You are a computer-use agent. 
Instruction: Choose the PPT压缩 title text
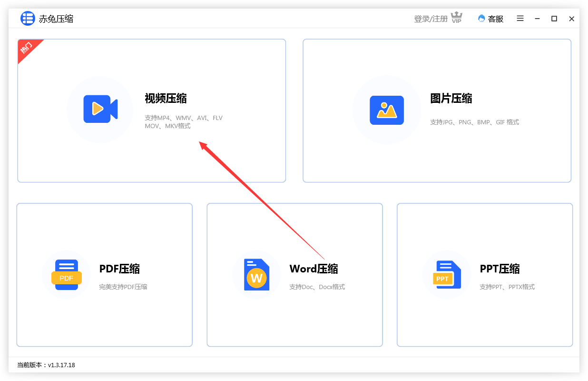click(x=500, y=269)
